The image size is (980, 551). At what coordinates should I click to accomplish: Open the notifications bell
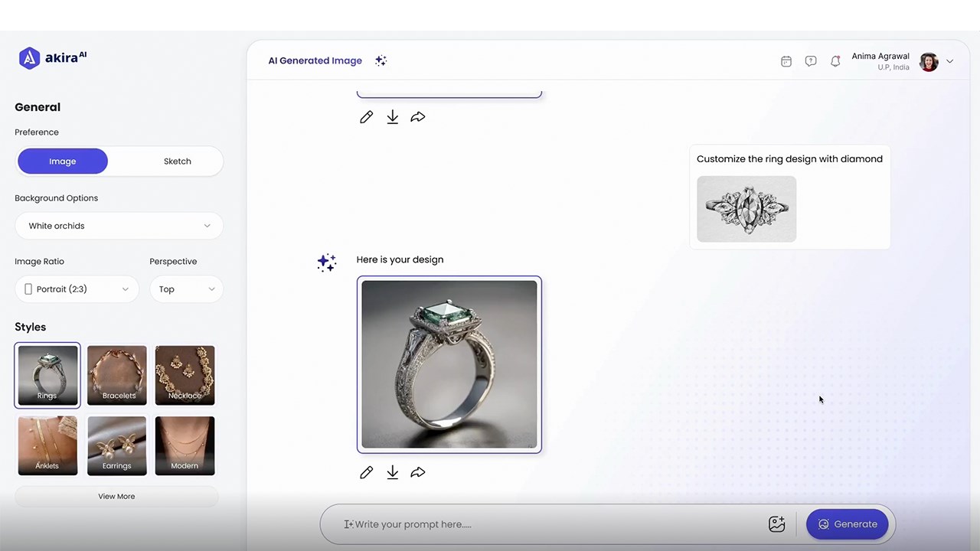(835, 61)
